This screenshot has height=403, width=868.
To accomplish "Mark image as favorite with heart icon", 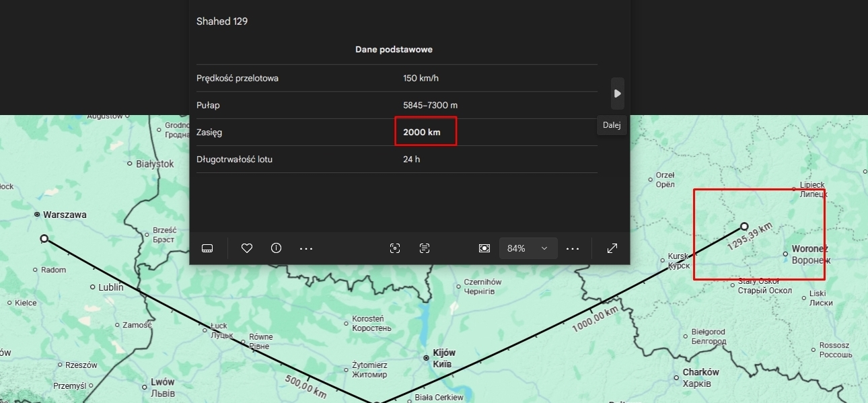I will click(x=247, y=248).
